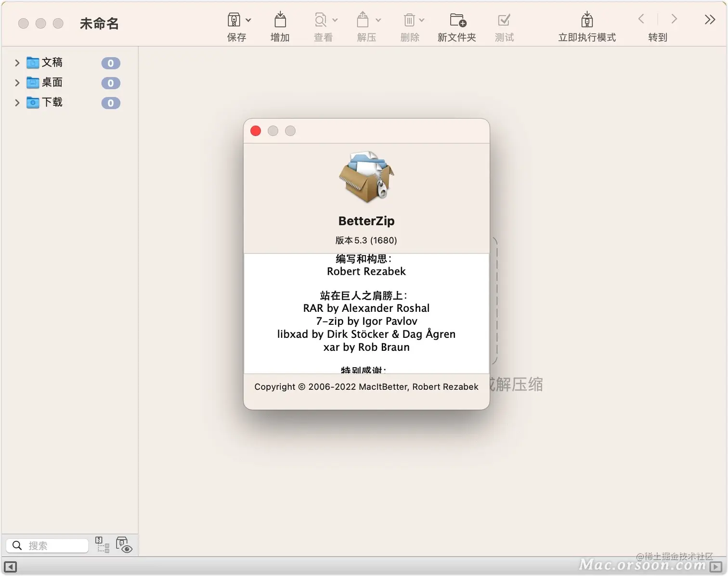Select the 下载 folder row
This screenshot has height=576, width=728.
click(70, 102)
